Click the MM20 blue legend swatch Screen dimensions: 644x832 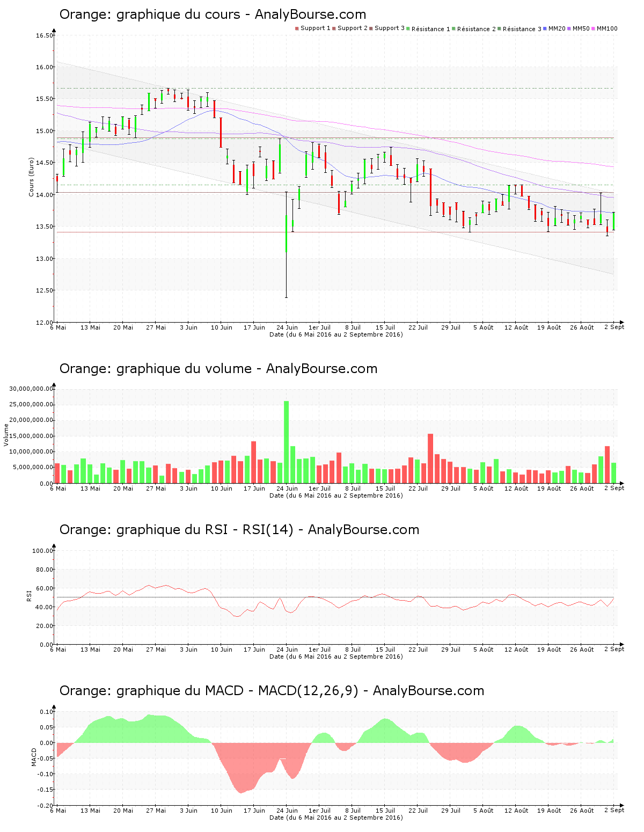[x=545, y=28]
